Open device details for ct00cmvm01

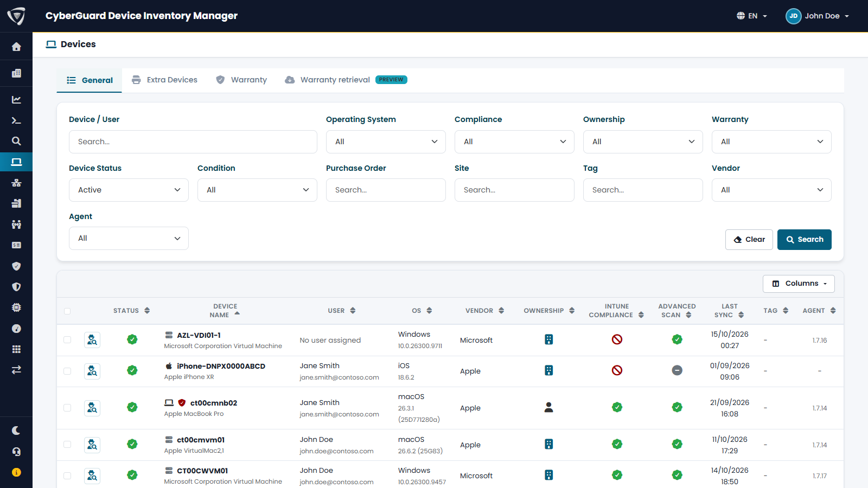click(x=92, y=445)
